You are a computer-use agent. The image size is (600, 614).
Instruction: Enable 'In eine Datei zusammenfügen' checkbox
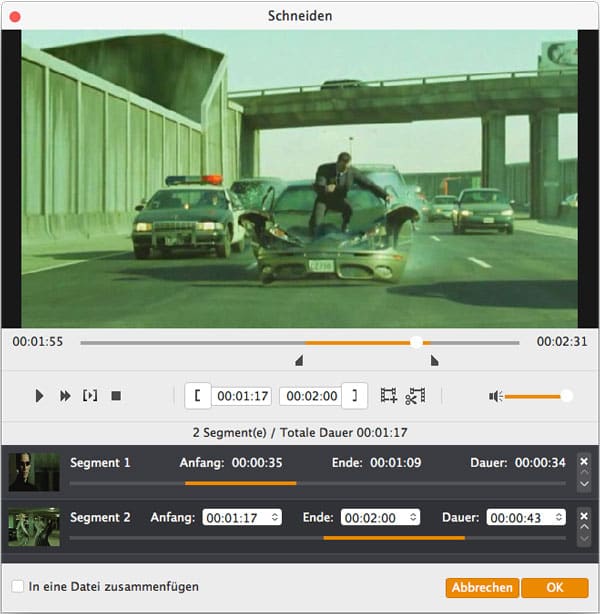[18, 587]
